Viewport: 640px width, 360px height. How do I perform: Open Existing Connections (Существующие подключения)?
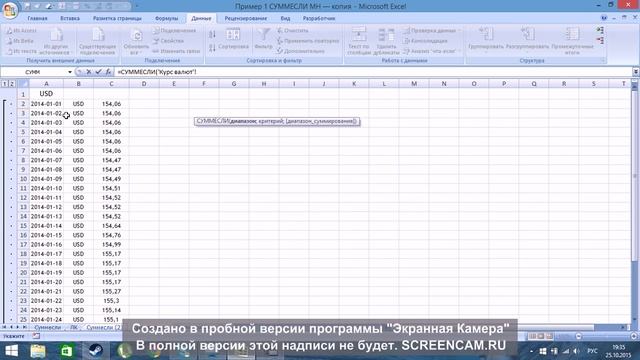point(98,42)
